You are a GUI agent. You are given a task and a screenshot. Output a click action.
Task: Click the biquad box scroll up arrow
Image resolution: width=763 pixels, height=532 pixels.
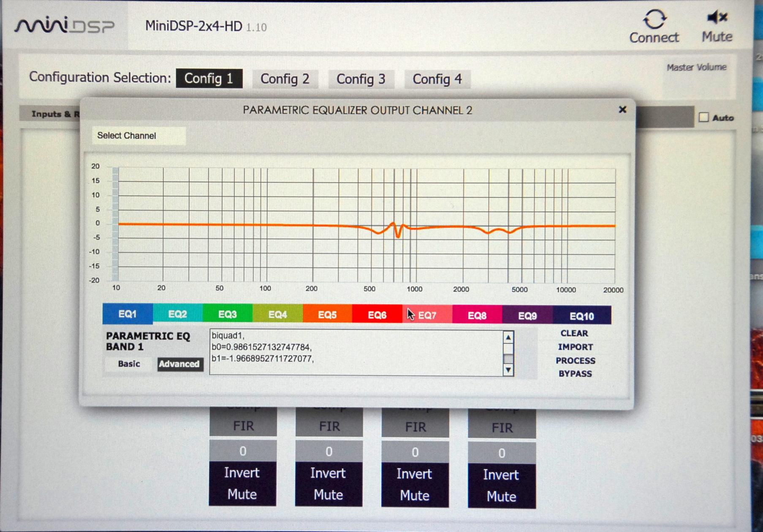click(508, 337)
